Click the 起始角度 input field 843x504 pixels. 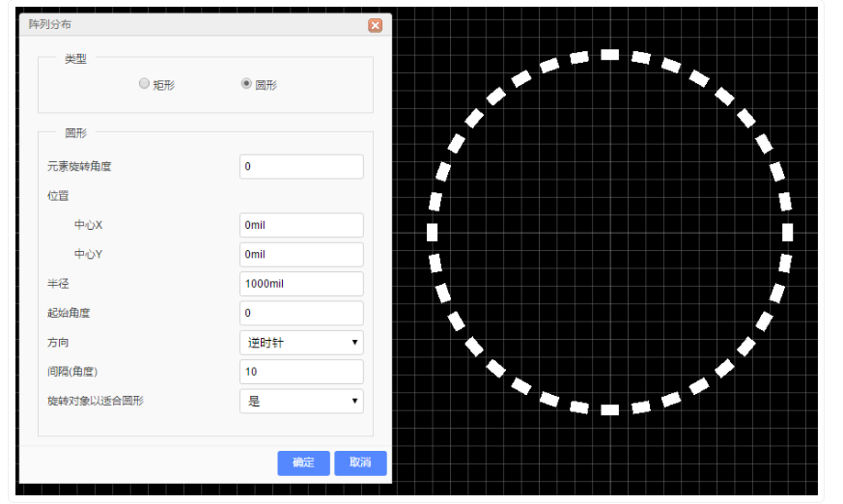click(x=301, y=313)
